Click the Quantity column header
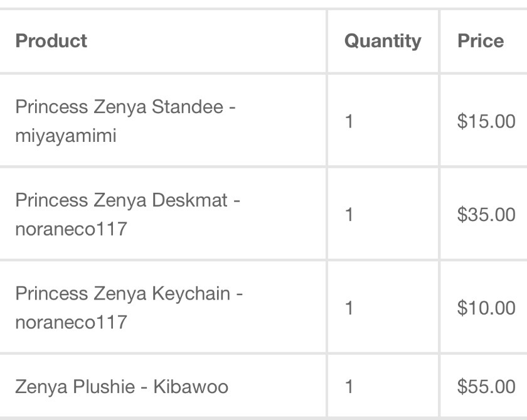Image resolution: width=527 pixels, height=420 pixels. click(382, 41)
